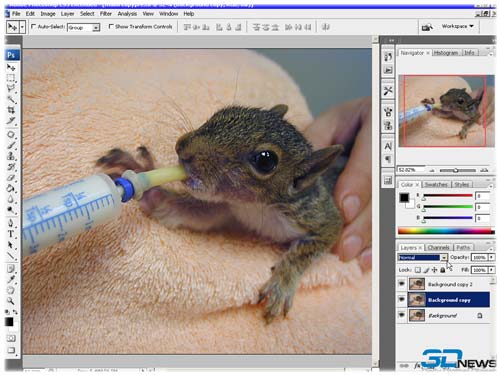
Task: Select the Rectangular Marquee tool
Action: [x=11, y=78]
